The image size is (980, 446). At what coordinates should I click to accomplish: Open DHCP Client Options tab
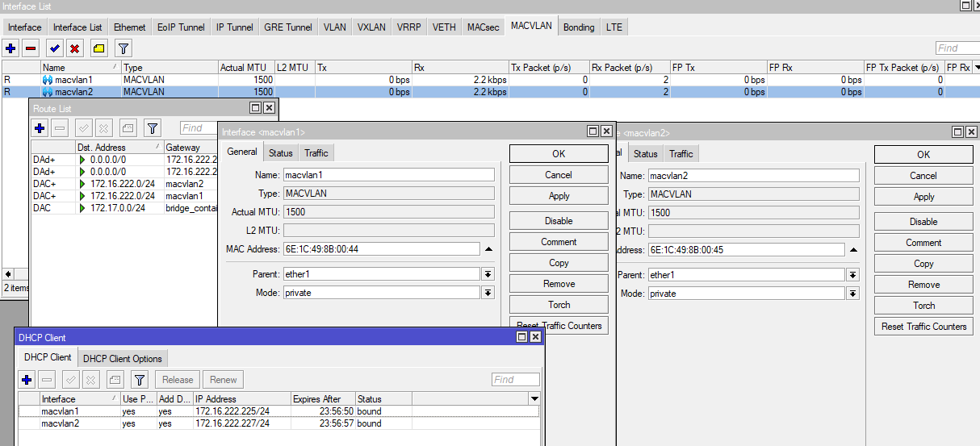pos(123,359)
